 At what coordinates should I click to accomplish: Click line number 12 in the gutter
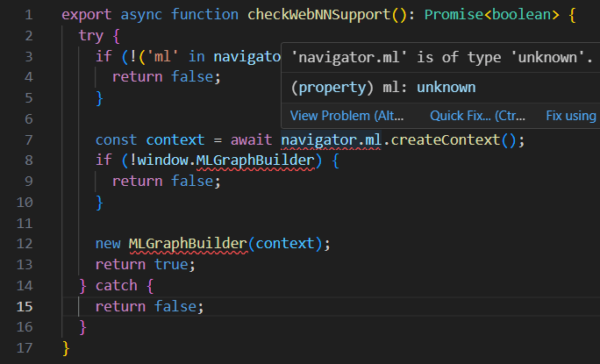[25, 243]
